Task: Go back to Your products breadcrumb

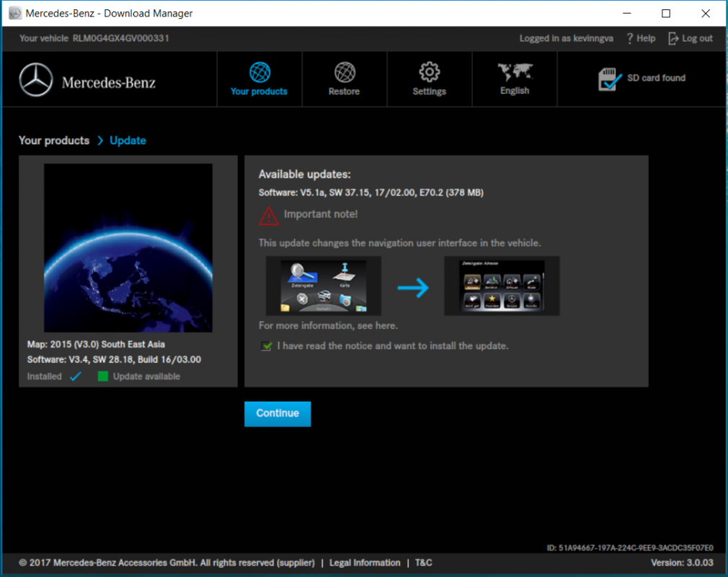Action: (54, 141)
